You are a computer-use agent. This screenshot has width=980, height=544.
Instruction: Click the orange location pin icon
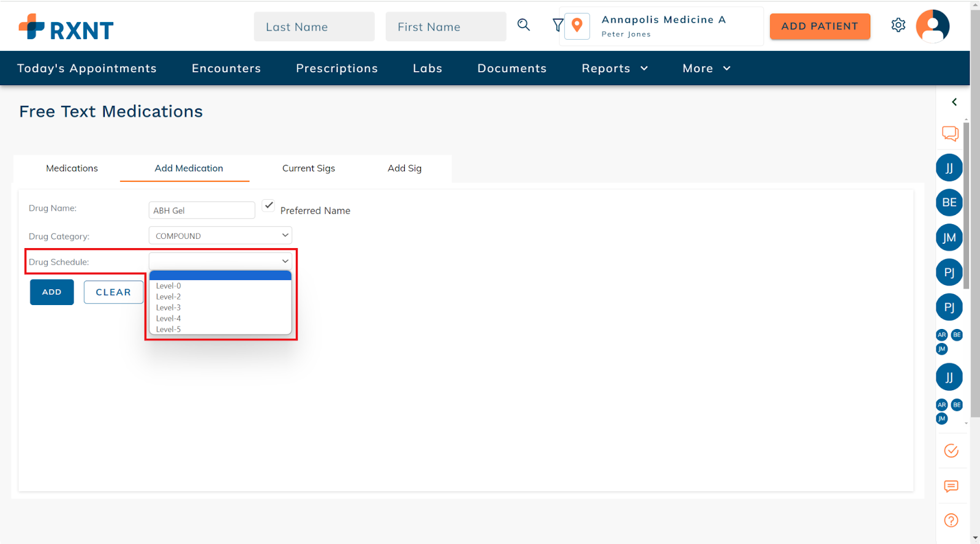(577, 26)
